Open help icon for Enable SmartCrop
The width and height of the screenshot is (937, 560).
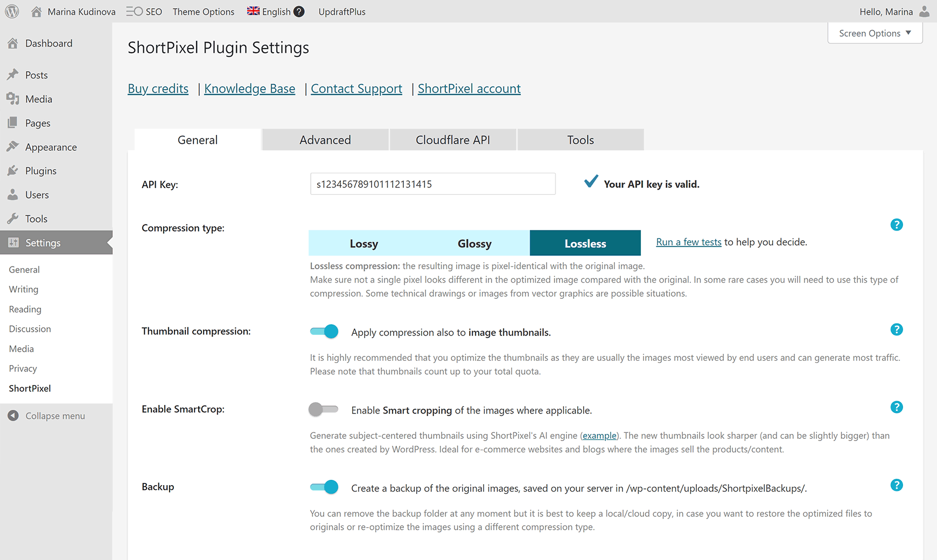[x=897, y=407]
